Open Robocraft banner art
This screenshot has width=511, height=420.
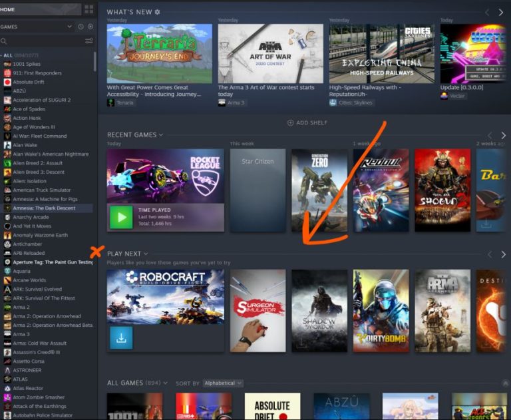click(x=166, y=297)
